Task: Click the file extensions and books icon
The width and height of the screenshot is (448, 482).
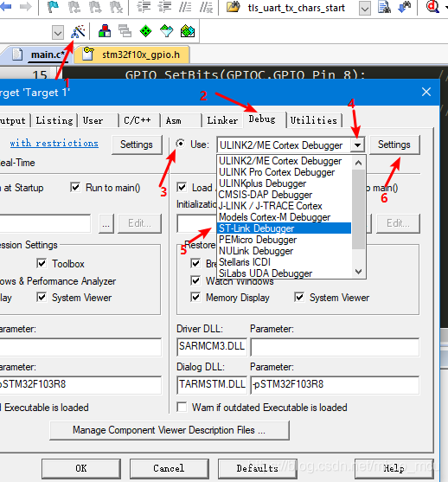Action: tap(105, 31)
